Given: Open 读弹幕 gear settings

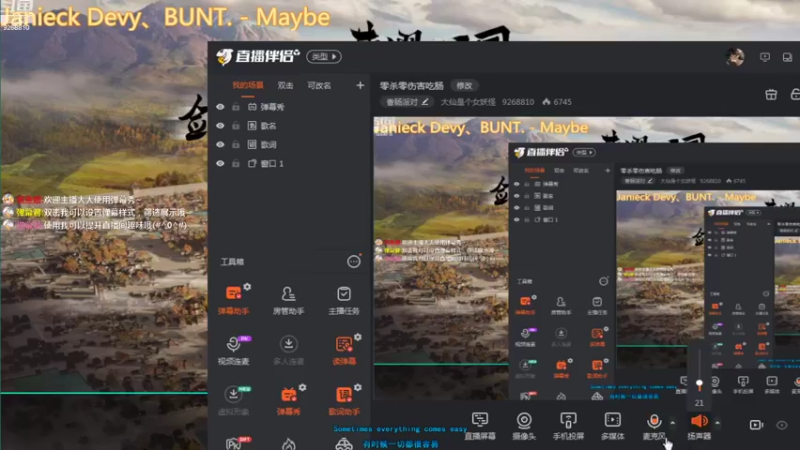Looking at the screenshot, I should click(358, 337).
